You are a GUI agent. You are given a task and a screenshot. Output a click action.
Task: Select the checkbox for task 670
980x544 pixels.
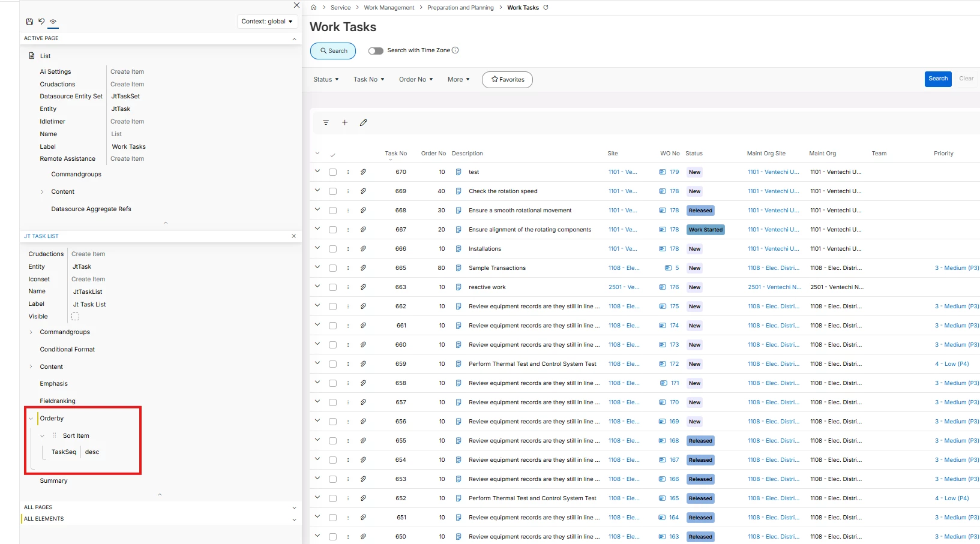[x=333, y=172]
